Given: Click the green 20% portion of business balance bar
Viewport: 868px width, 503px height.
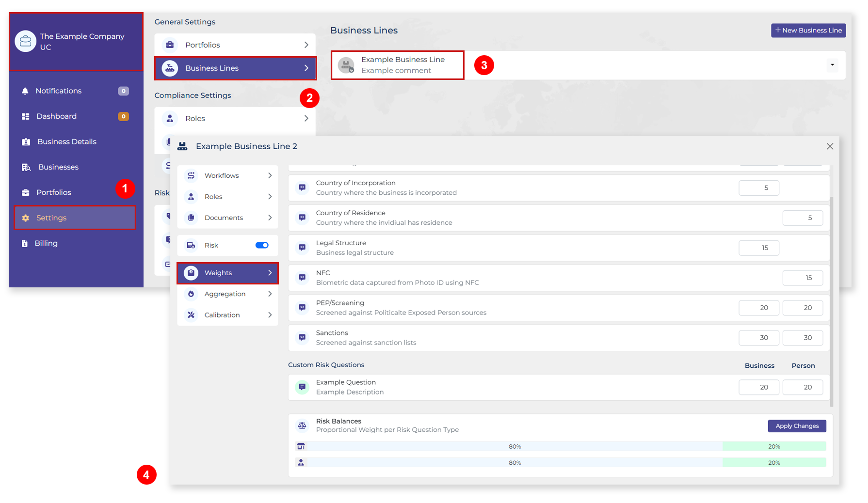Looking at the screenshot, I should coord(774,446).
